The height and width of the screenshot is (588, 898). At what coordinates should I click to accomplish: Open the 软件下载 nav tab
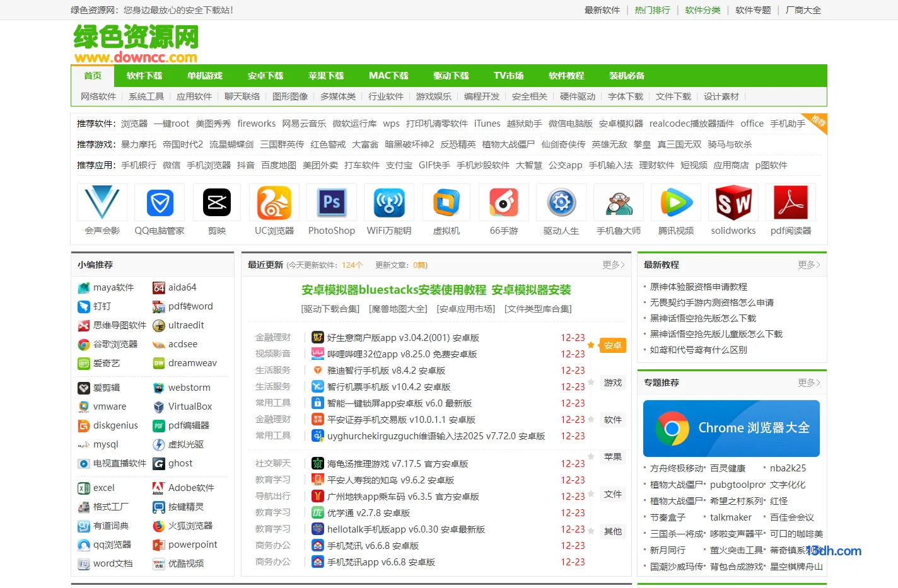pos(144,76)
